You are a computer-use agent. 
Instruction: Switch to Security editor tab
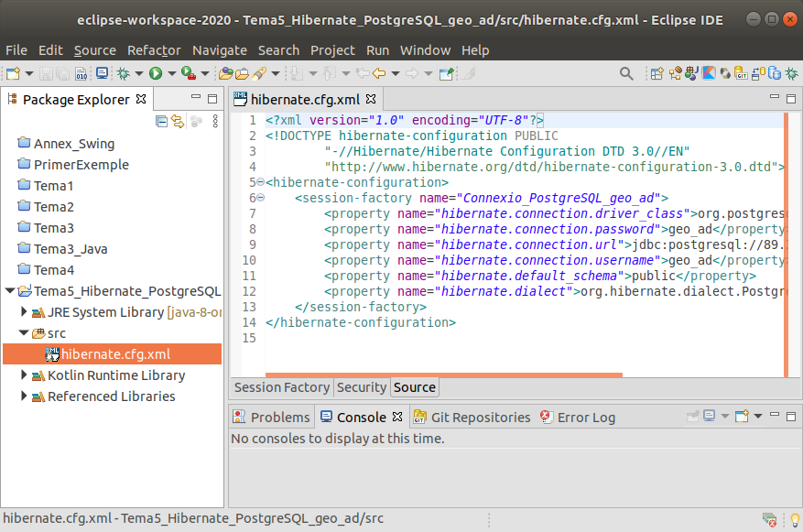click(x=362, y=387)
